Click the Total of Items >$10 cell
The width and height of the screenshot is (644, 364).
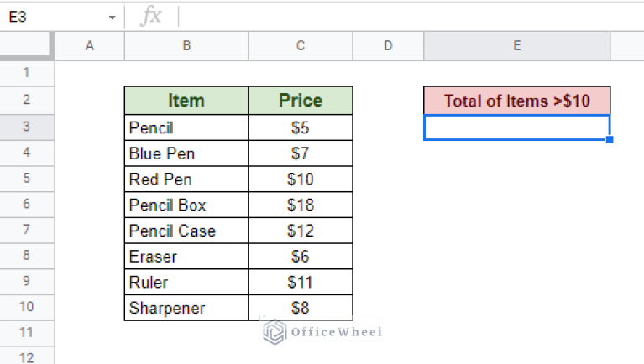click(517, 101)
